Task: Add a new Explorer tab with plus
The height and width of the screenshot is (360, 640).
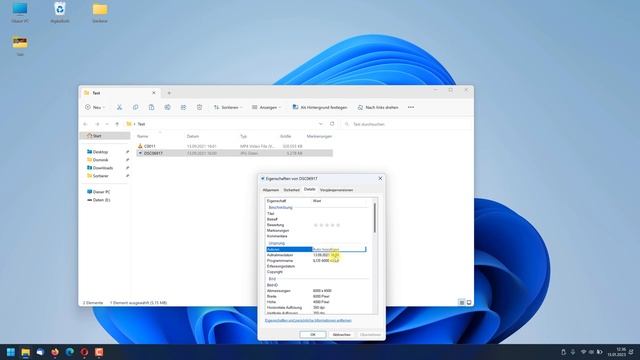Action: (x=169, y=93)
